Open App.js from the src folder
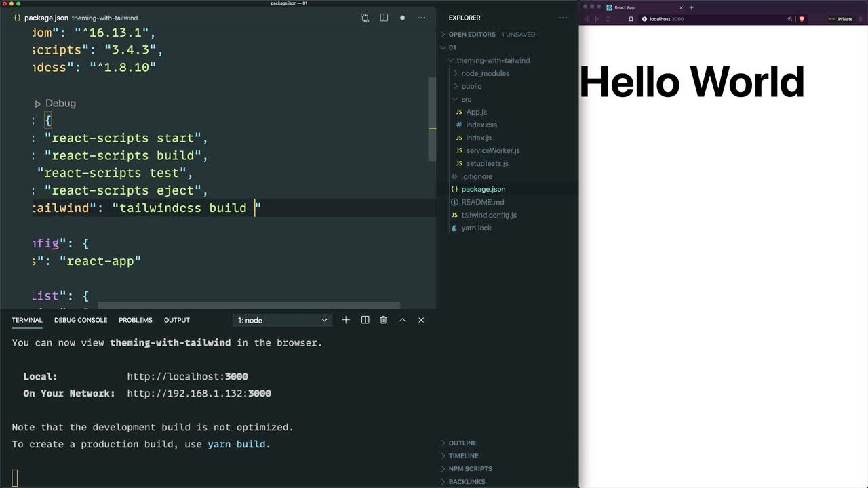The height and width of the screenshot is (488, 868). point(476,112)
